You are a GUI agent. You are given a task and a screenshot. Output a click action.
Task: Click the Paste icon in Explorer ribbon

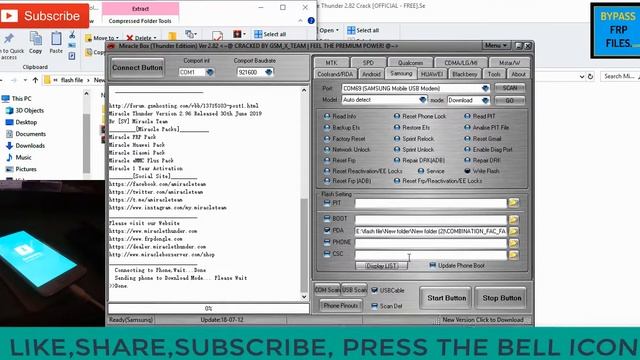pyautogui.click(x=56, y=42)
